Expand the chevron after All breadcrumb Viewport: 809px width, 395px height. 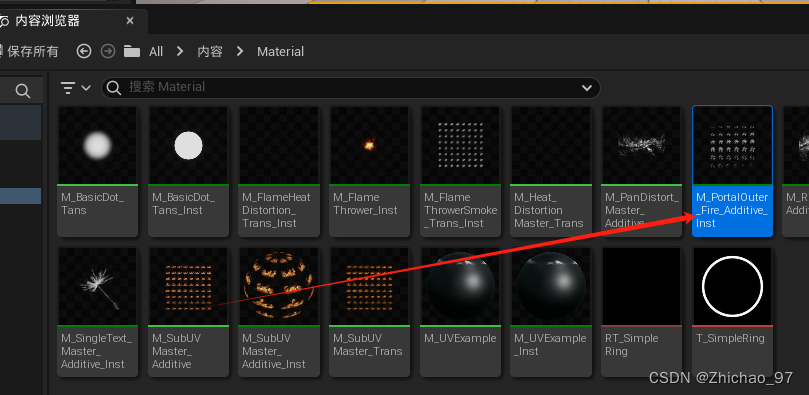(180, 51)
